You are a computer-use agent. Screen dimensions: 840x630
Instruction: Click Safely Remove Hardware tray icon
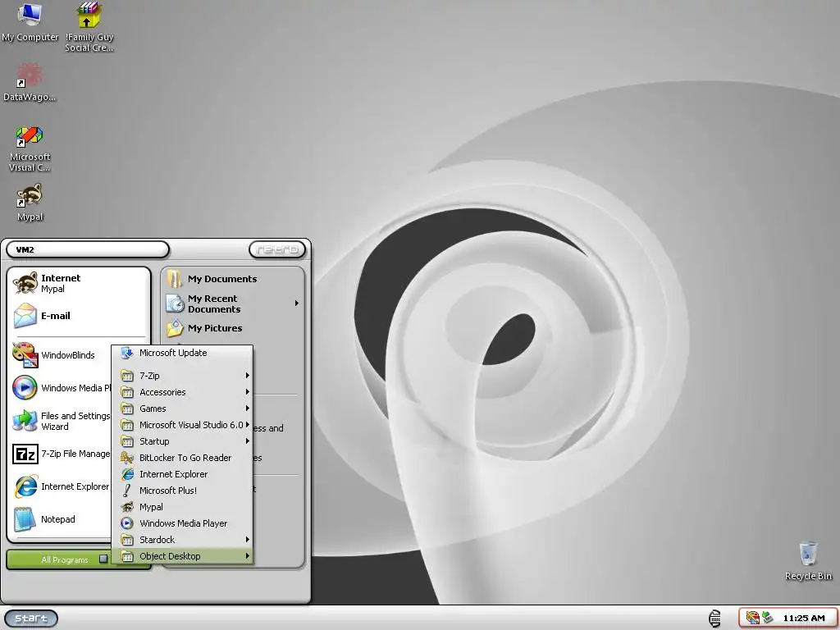(768, 618)
